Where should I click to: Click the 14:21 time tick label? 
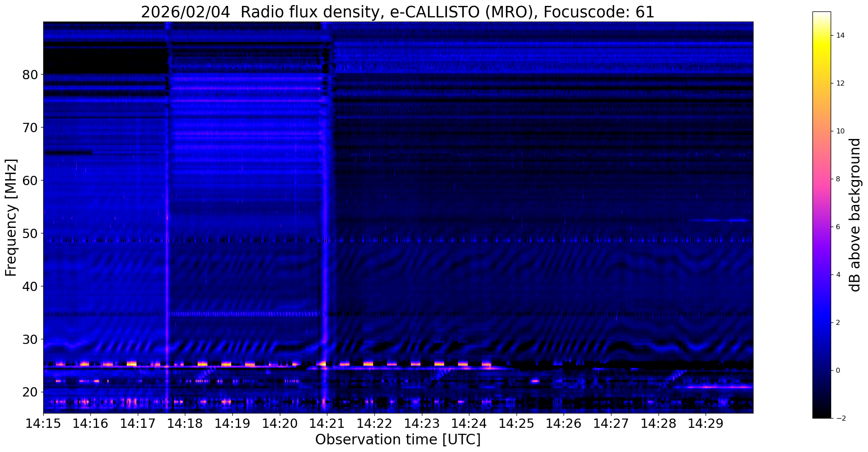coord(327,424)
